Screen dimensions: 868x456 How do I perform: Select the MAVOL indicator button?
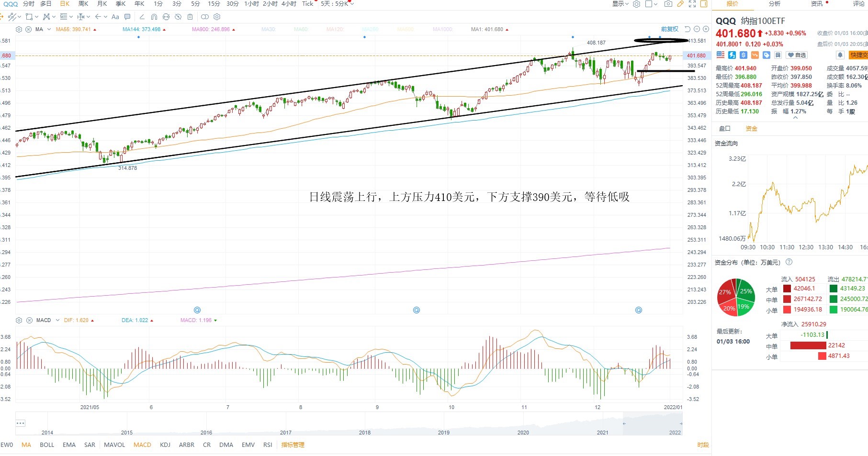(x=114, y=445)
